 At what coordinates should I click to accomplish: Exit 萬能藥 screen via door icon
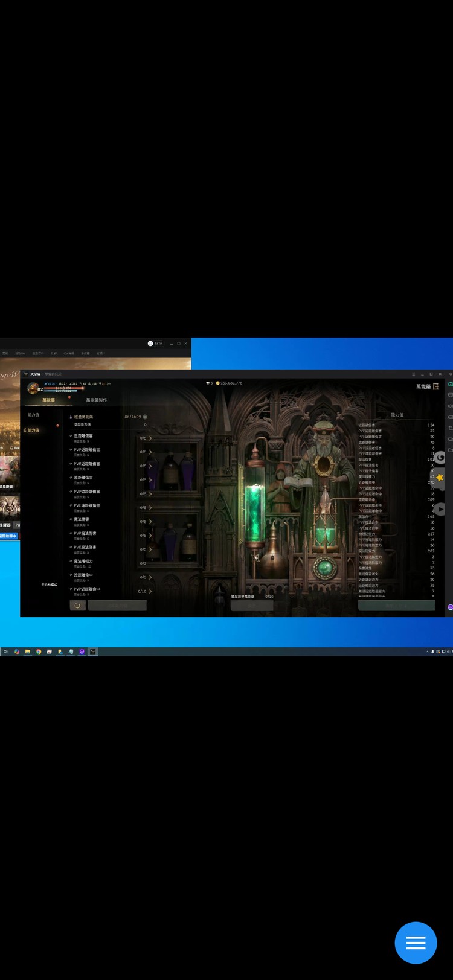pos(436,386)
